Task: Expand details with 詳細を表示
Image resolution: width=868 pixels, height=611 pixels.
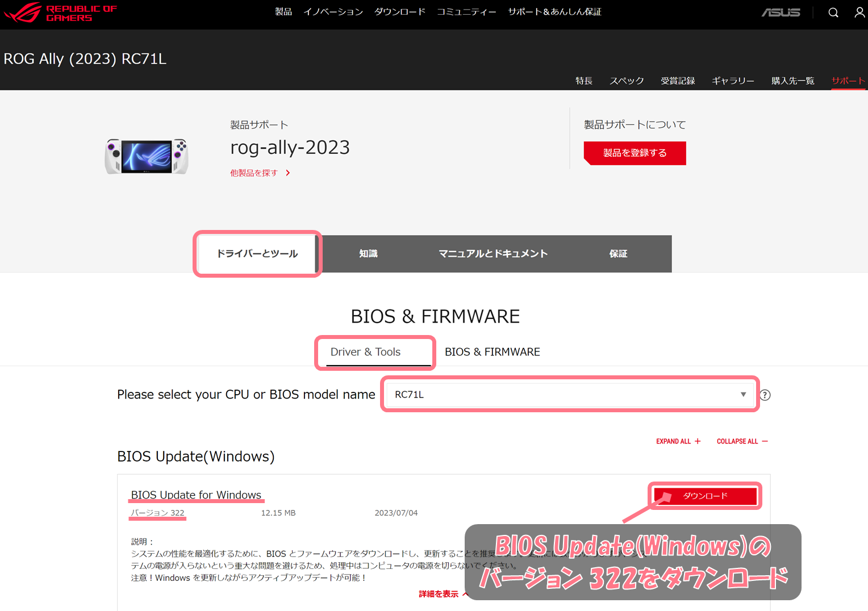Action: pyautogui.click(x=438, y=593)
